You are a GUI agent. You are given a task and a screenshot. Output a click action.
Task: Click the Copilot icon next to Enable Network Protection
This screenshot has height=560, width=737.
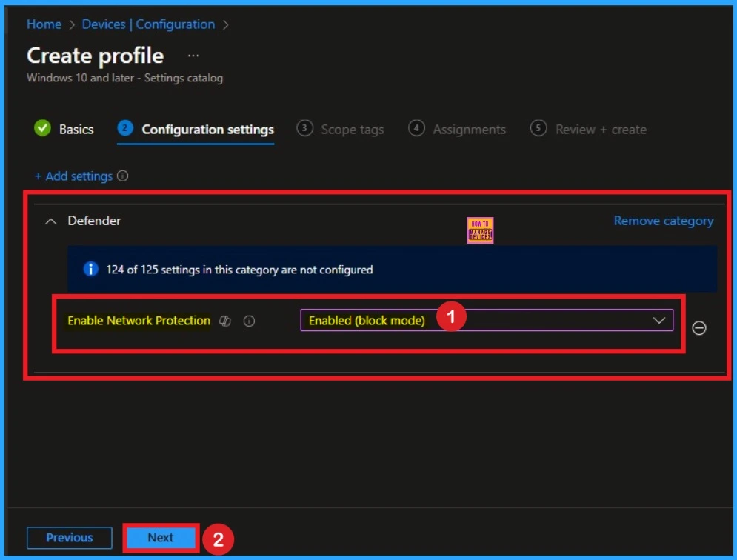[225, 321]
